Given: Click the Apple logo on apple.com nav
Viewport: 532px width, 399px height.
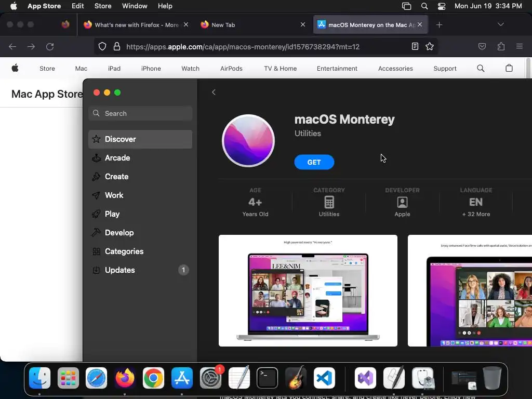Looking at the screenshot, I should point(15,68).
